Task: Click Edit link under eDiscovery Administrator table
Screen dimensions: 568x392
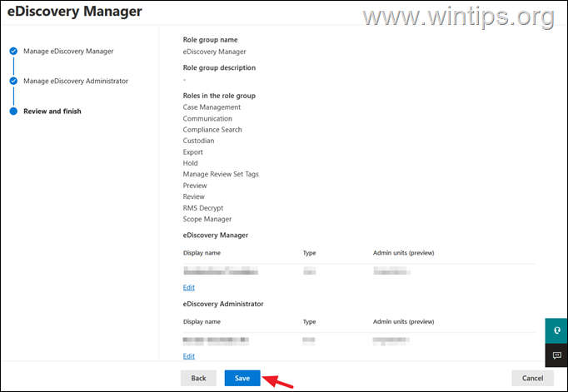Action: click(189, 356)
